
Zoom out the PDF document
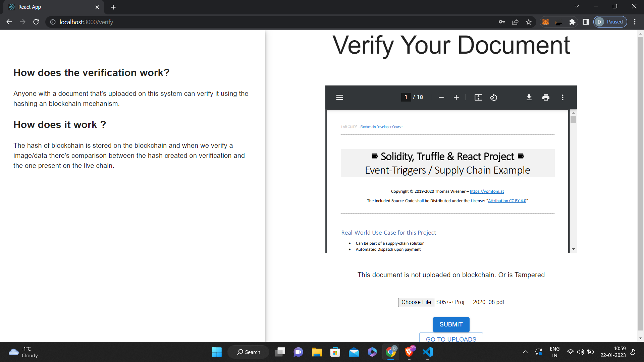[441, 98]
